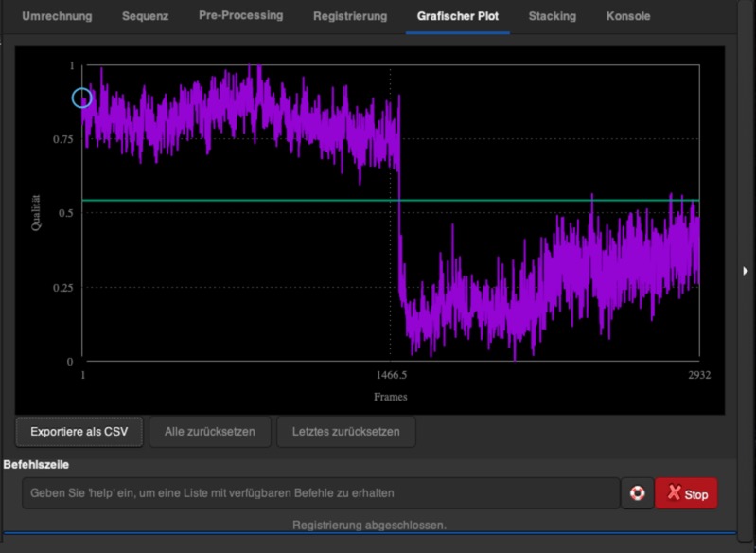
Task: Click the 1466.5 frame axis marker
Action: pos(390,375)
